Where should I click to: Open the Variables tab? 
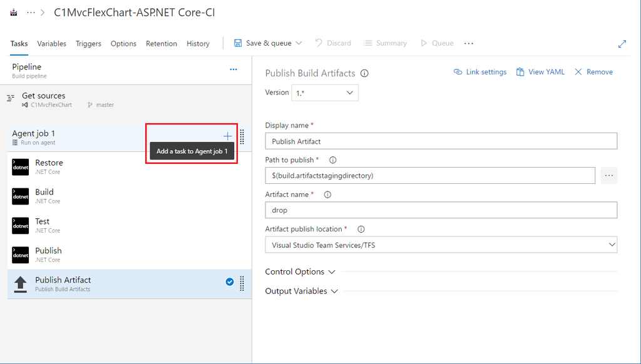point(51,43)
